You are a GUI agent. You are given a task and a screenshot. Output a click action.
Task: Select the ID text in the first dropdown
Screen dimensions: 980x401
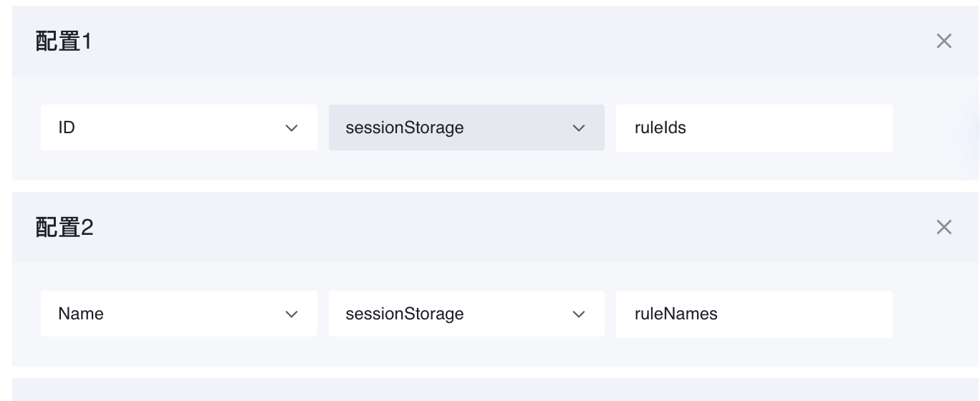coord(67,128)
